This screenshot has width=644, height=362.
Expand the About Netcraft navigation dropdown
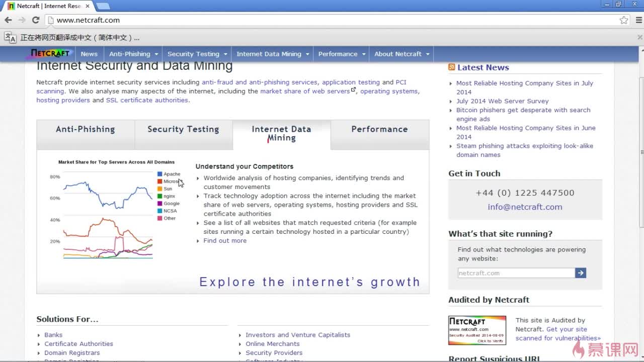tap(401, 54)
